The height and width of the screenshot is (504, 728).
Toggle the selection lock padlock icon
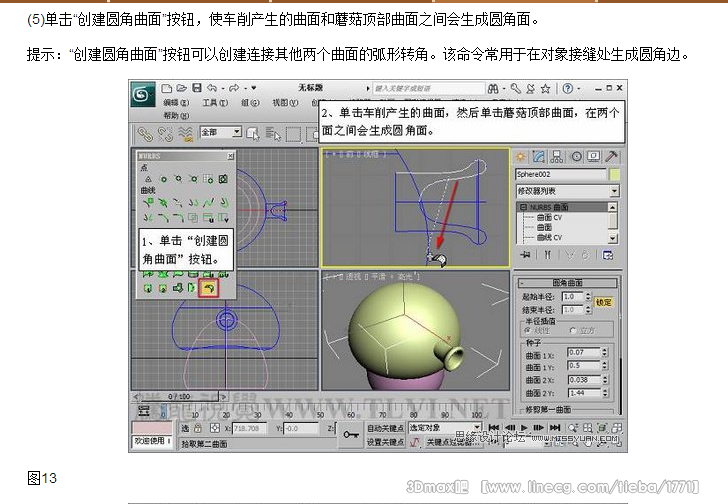point(198,428)
